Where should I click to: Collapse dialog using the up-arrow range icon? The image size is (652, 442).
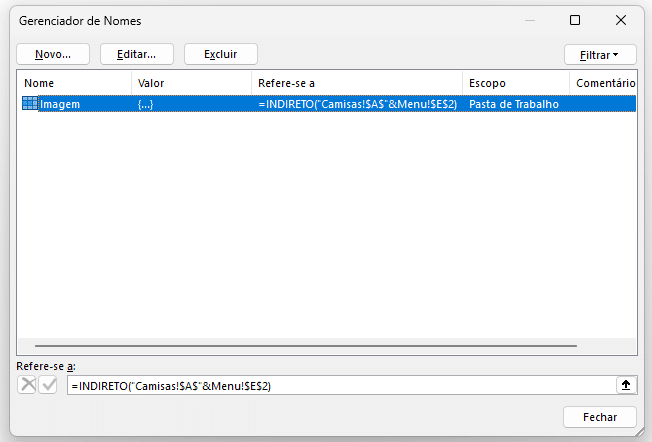click(626, 385)
